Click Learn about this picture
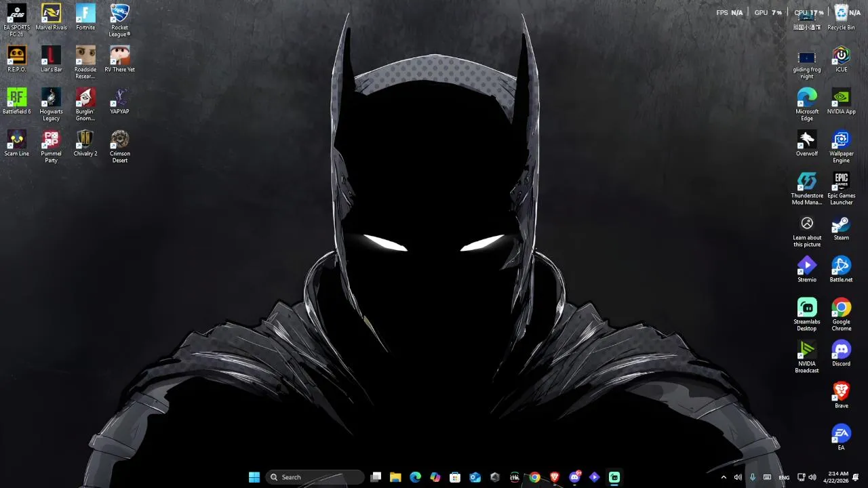The height and width of the screenshot is (488, 868). click(x=807, y=231)
